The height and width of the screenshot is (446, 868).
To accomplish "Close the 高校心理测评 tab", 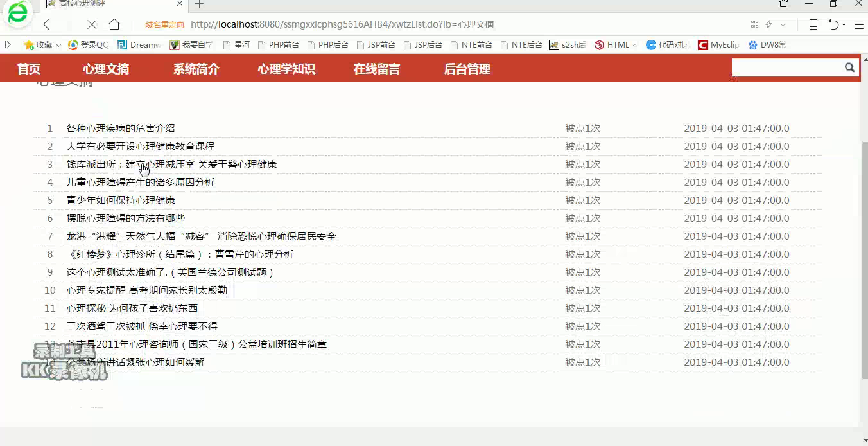I will [x=180, y=4].
